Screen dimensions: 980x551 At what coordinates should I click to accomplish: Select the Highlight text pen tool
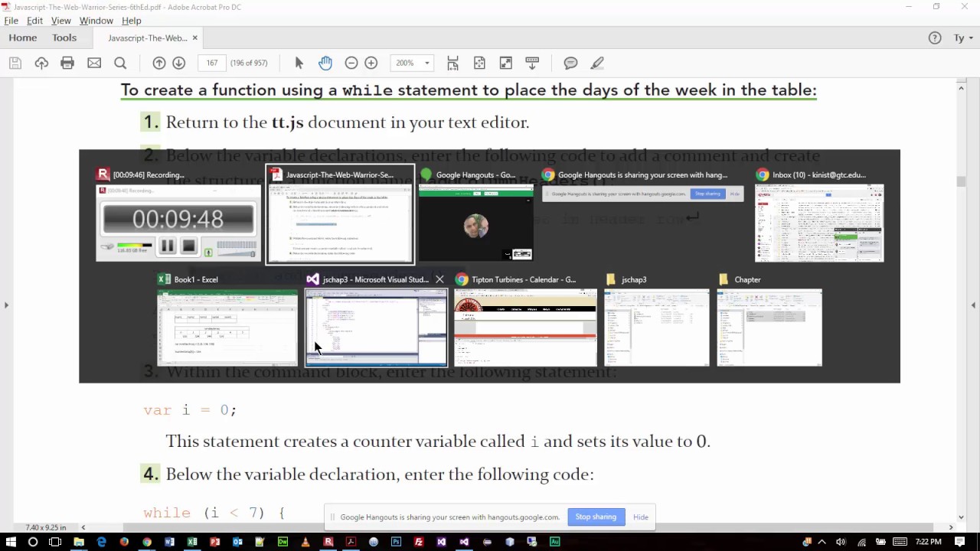pyautogui.click(x=597, y=63)
